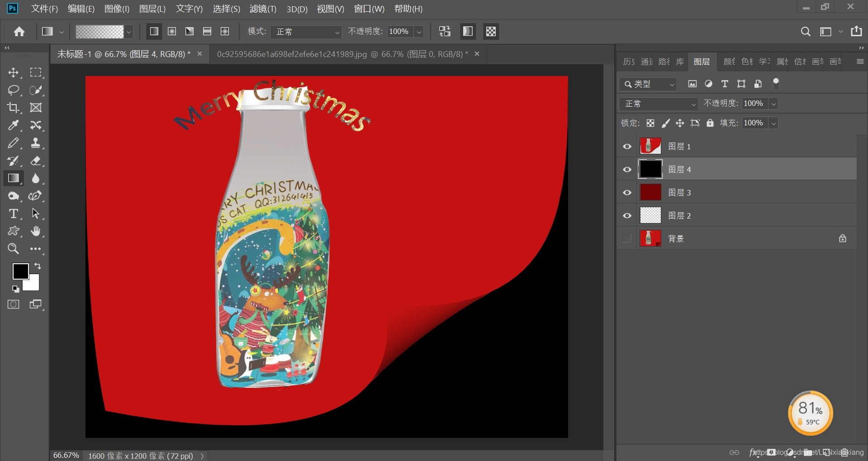Hide 图层 1 layer visibility
The image size is (868, 461).
627,147
